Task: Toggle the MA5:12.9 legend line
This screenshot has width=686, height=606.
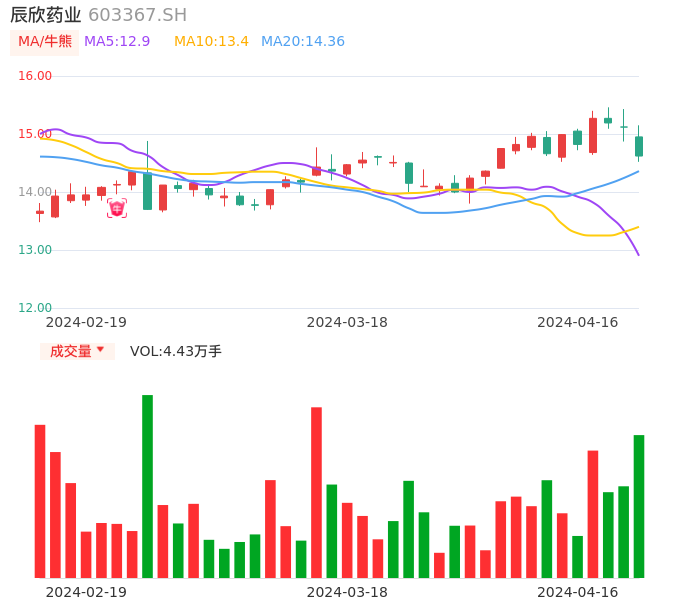Action: tap(117, 42)
